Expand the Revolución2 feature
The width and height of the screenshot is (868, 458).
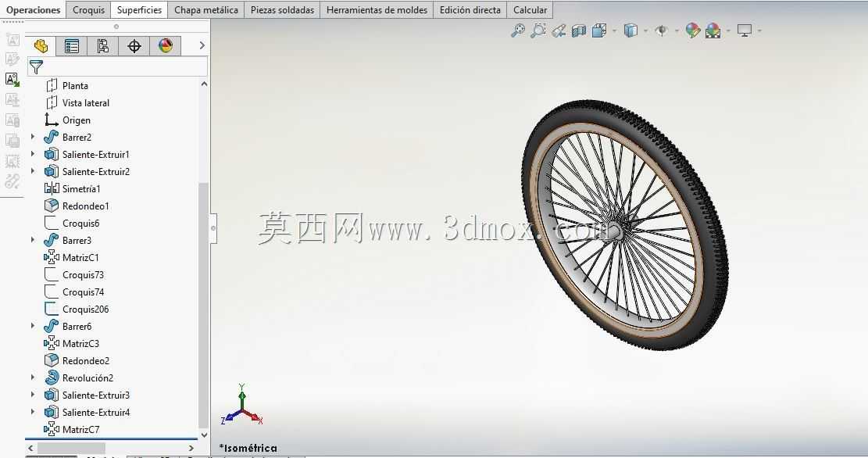[33, 377]
